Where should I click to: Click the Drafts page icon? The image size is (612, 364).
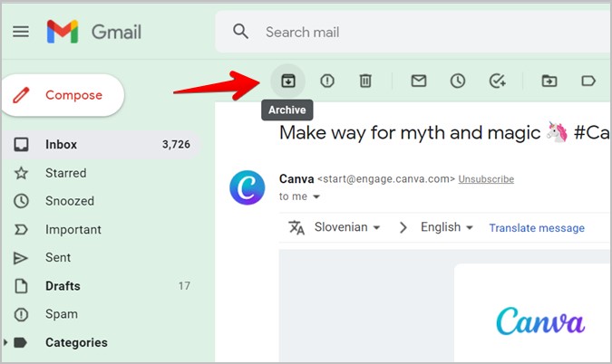tap(21, 286)
